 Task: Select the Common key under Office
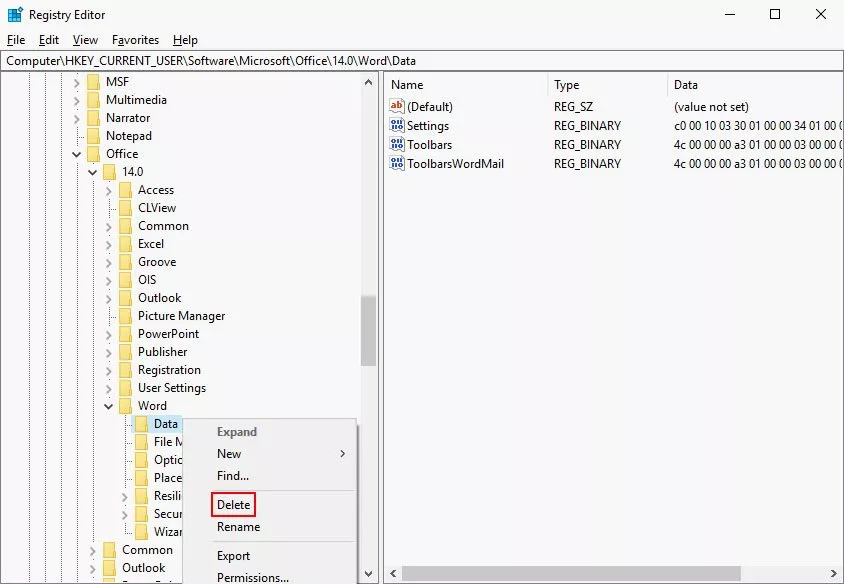tap(147, 550)
